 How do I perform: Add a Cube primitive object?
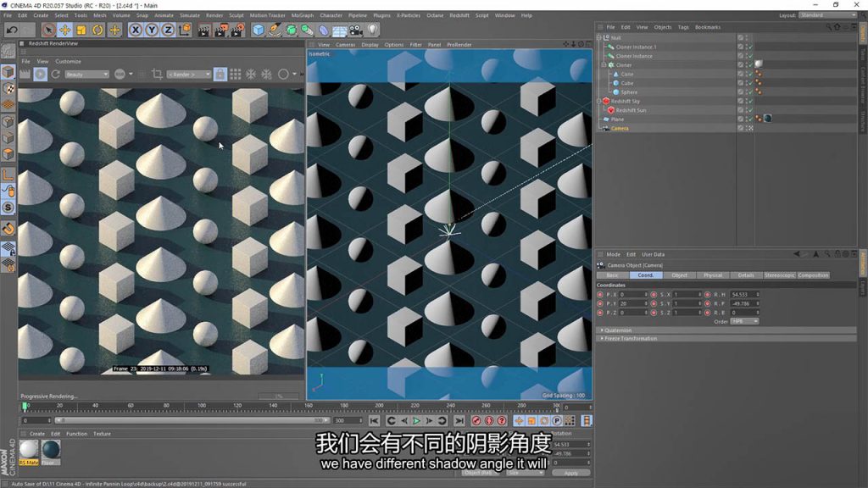(259, 30)
